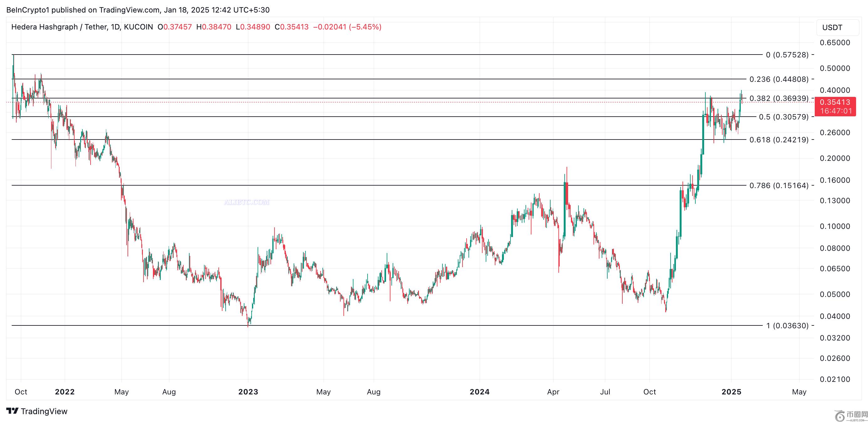Click the TradingView wordmark text
Viewport: 868px width, 422px height.
pos(44,411)
